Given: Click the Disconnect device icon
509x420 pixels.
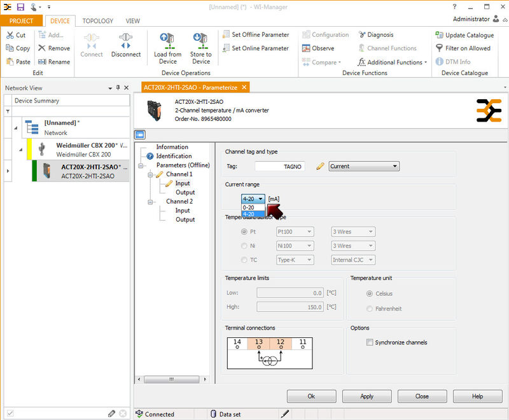Looking at the screenshot, I should click(125, 39).
